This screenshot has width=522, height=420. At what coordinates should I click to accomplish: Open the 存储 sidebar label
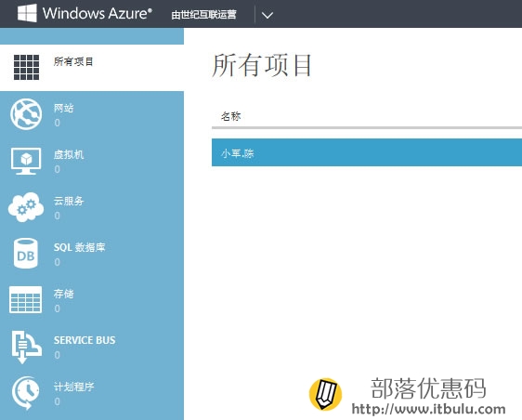tap(63, 294)
